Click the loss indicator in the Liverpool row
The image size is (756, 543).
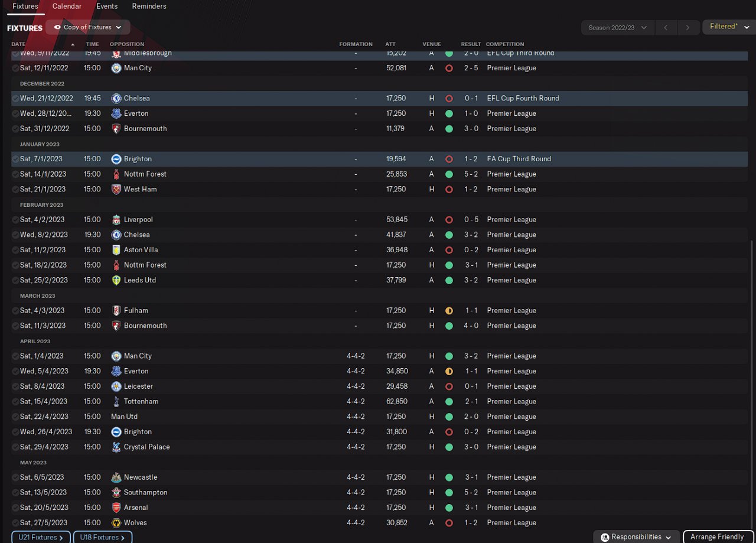click(x=449, y=219)
